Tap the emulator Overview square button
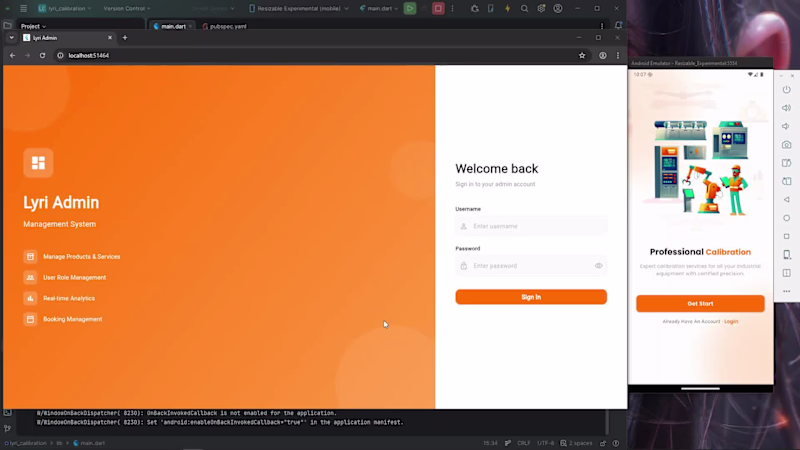This screenshot has width=800, height=450. (786, 236)
